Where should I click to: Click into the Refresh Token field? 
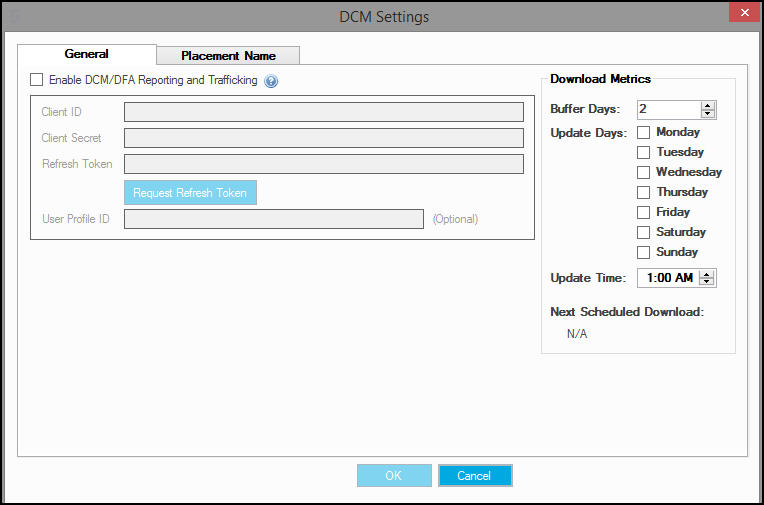click(x=324, y=164)
